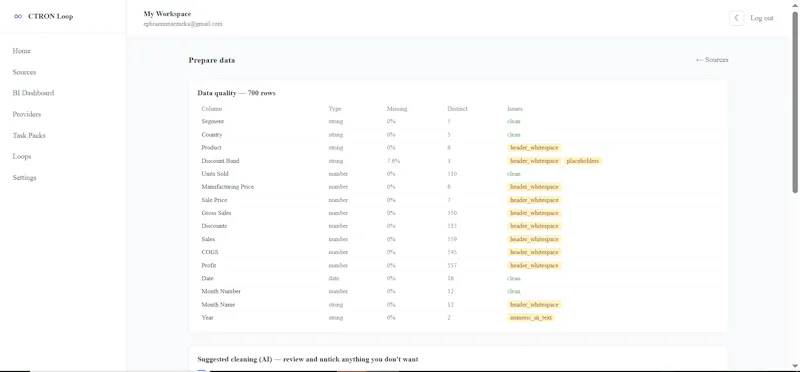
Task: Click the Sales row name
Action: coord(208,239)
